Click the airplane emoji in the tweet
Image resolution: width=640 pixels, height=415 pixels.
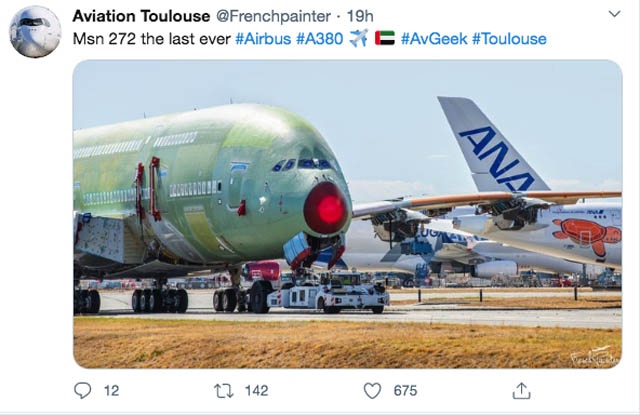pos(357,39)
